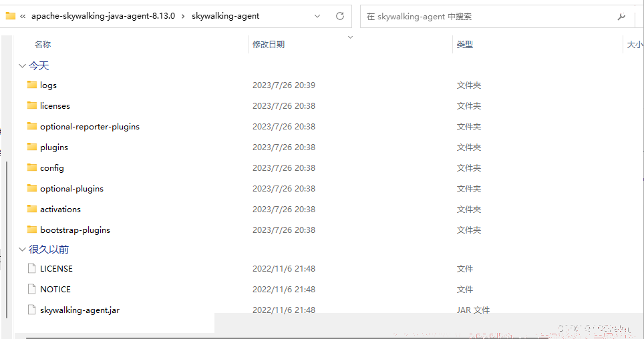
Task: Select the activations folder name
Action: (x=60, y=210)
